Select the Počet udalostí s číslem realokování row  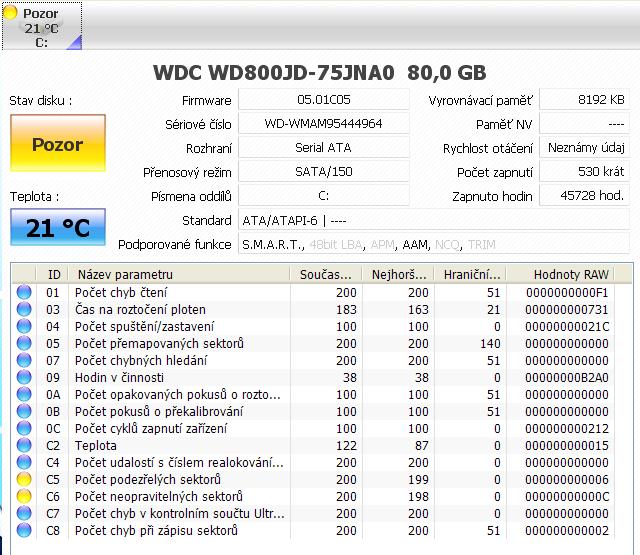click(x=313, y=462)
